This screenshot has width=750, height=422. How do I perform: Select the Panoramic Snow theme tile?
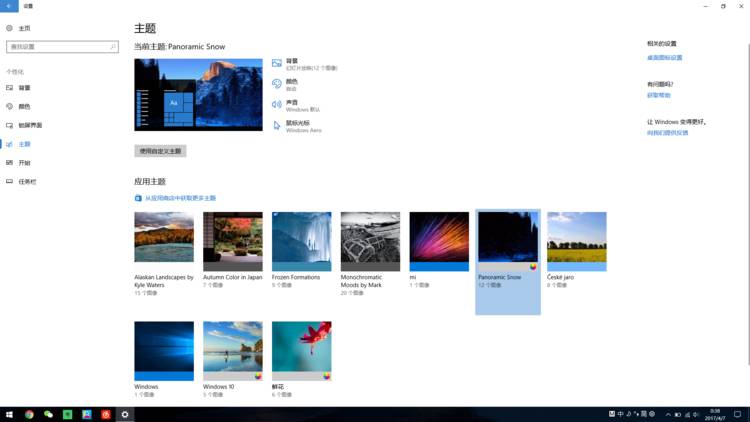click(508, 262)
